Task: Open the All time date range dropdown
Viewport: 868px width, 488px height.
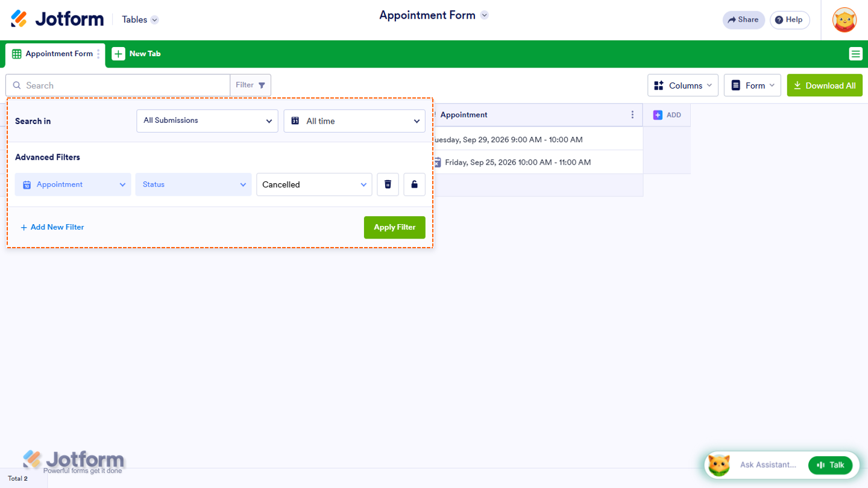Action: point(354,121)
